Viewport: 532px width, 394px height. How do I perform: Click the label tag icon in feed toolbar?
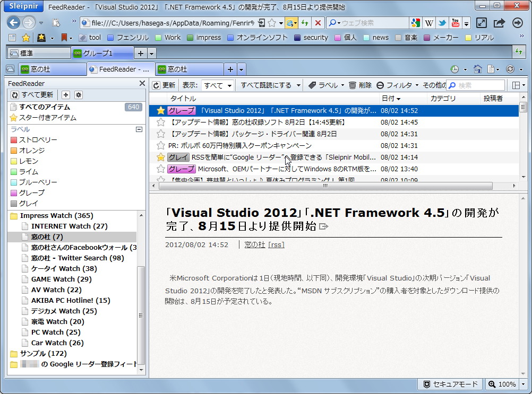(312, 85)
